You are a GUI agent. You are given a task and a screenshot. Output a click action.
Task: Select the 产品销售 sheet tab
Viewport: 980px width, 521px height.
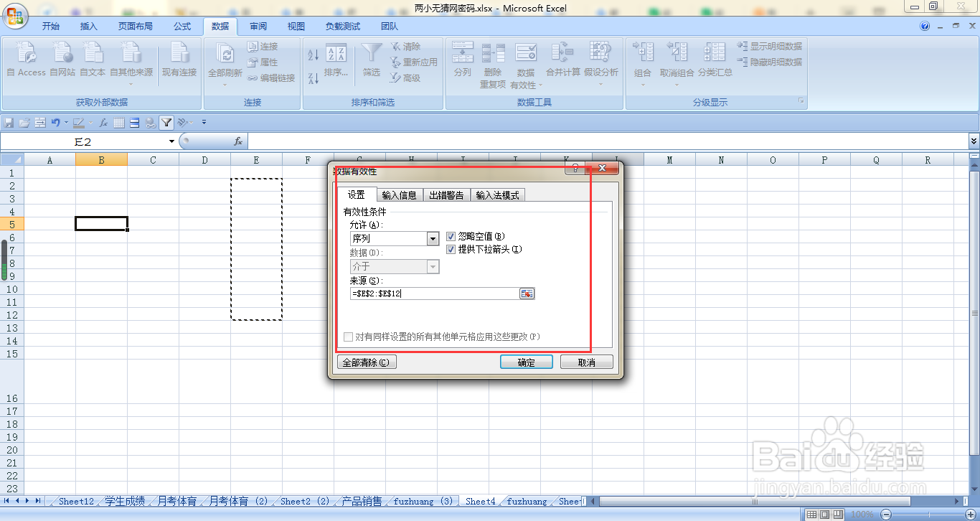[362, 502]
